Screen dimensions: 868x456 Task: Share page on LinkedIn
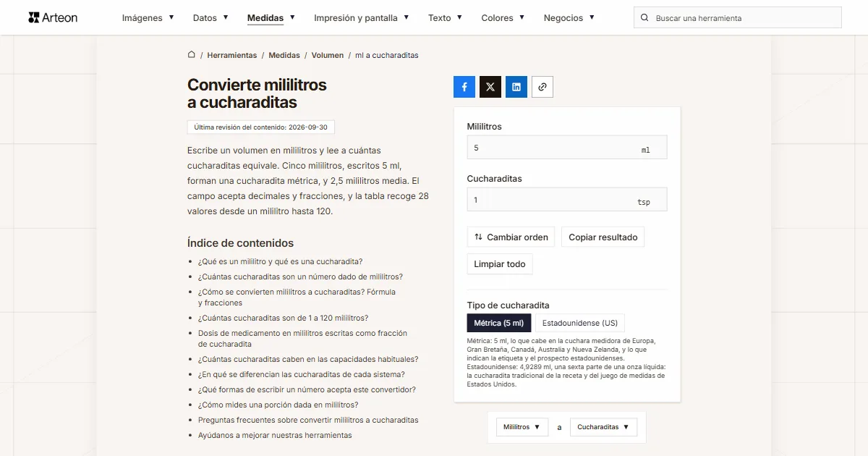tap(516, 87)
